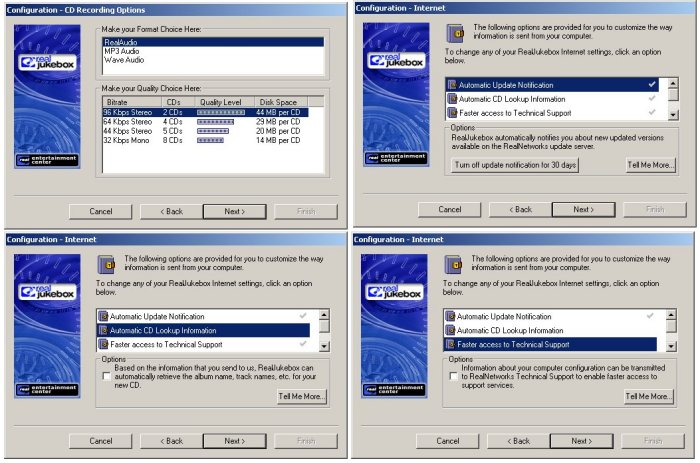Screen dimensions: 700x463
Task: Turn off update notification for 30 days
Action: pyautogui.click(x=515, y=164)
